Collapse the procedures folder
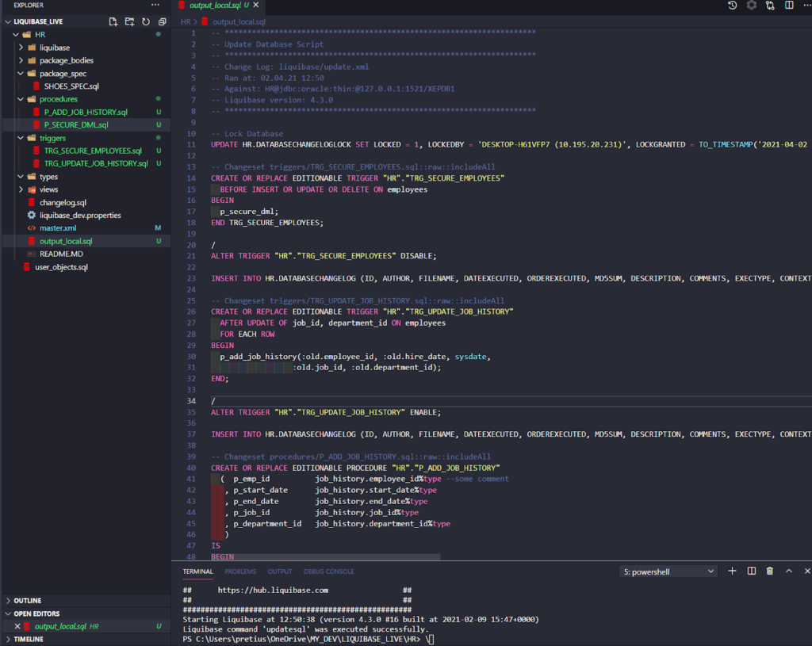The image size is (812, 646). click(x=21, y=99)
